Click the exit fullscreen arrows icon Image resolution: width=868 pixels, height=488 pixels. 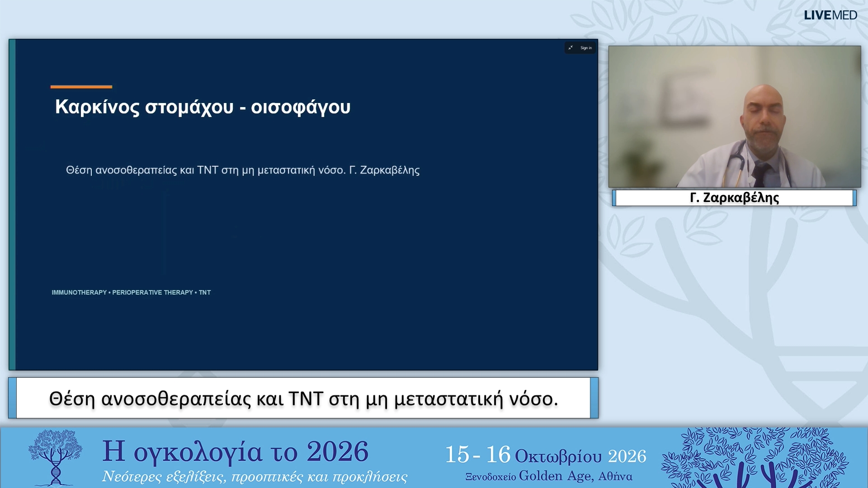pos(571,48)
